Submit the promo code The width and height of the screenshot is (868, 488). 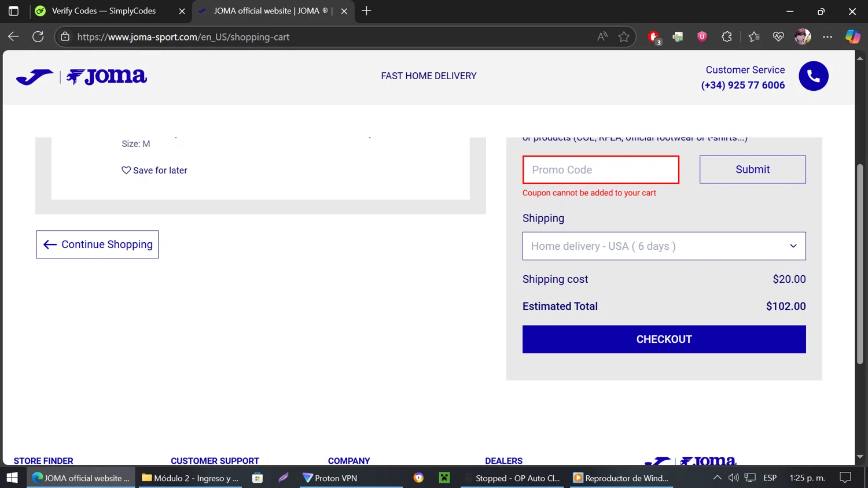(x=752, y=169)
